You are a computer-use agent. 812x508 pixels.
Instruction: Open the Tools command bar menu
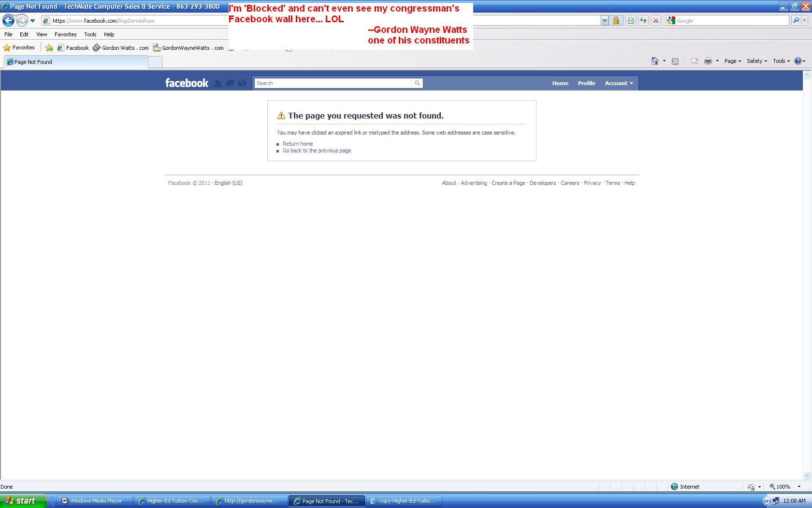(781, 61)
